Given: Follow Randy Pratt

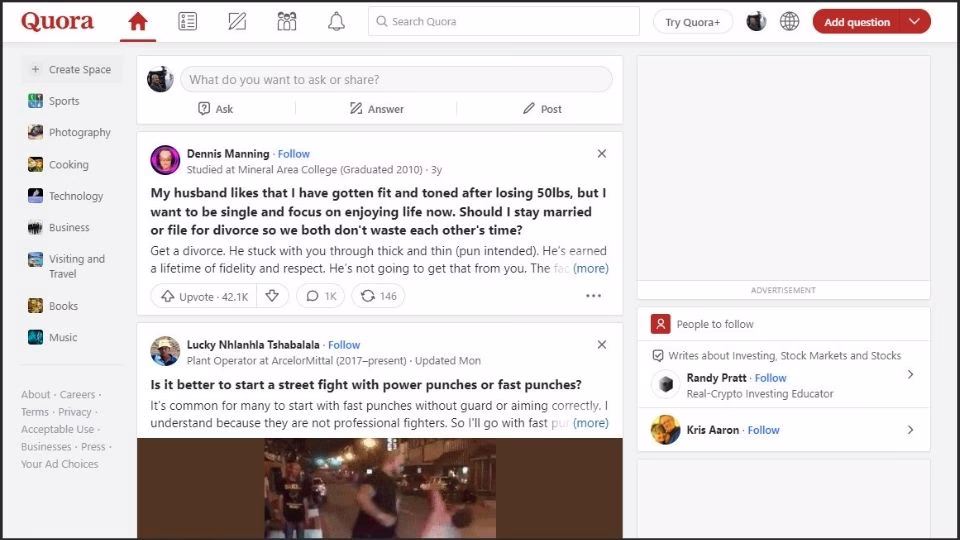Looking at the screenshot, I should [770, 378].
